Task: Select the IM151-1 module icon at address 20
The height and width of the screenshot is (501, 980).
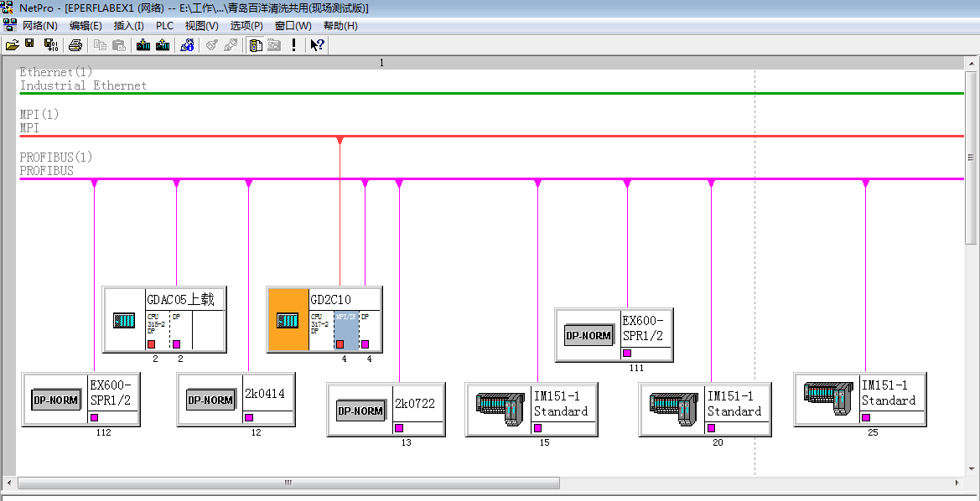Action: 674,409
